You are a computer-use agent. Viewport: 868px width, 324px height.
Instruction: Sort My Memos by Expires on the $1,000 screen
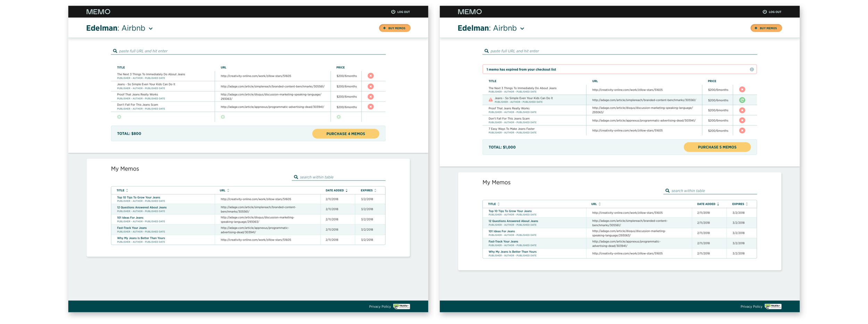pyautogui.click(x=747, y=204)
